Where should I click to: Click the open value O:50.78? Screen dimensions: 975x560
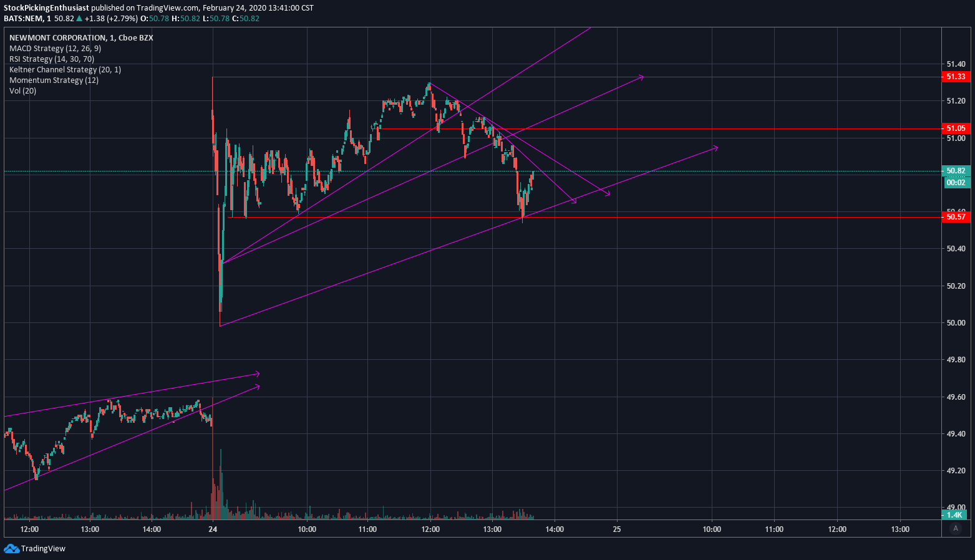(x=155, y=19)
